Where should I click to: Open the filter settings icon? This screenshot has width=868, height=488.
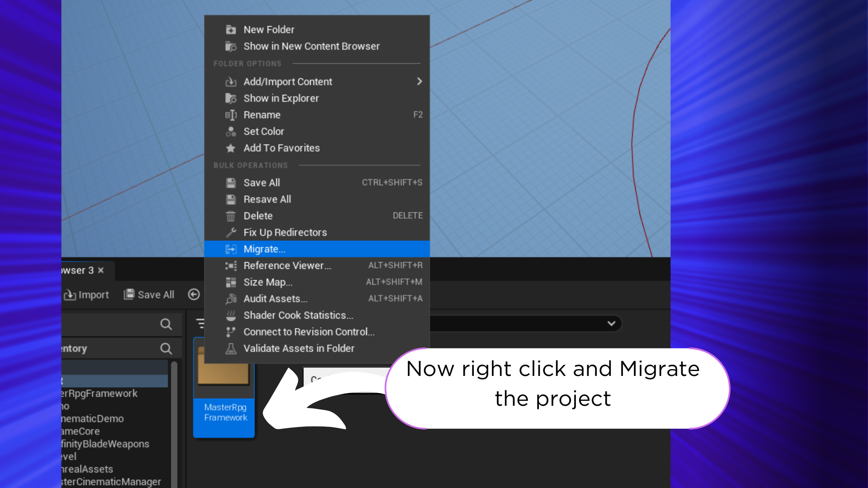coord(200,324)
